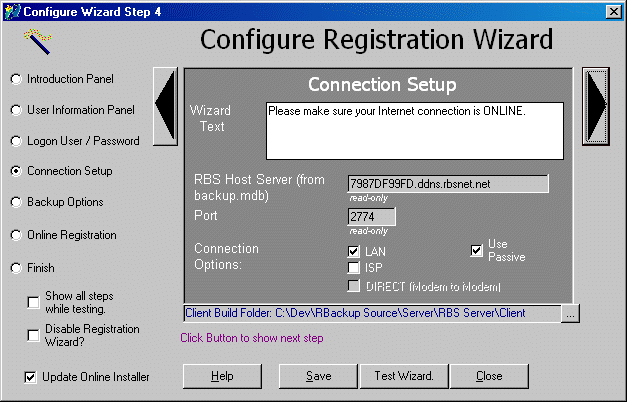Advance to next step with right arrow

click(598, 107)
